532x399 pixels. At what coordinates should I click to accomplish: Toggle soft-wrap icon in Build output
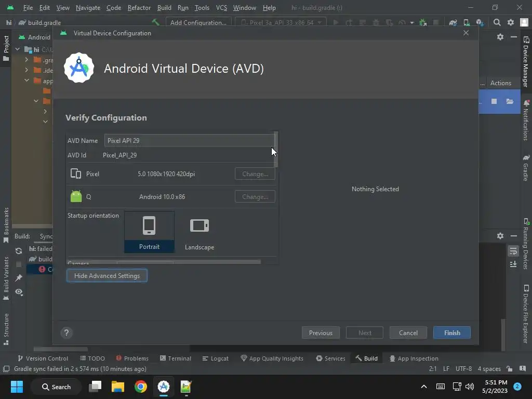[x=513, y=251]
